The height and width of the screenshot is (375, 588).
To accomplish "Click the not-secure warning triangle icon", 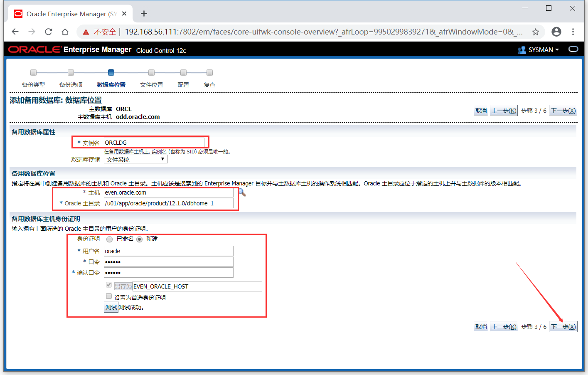I will click(x=86, y=32).
